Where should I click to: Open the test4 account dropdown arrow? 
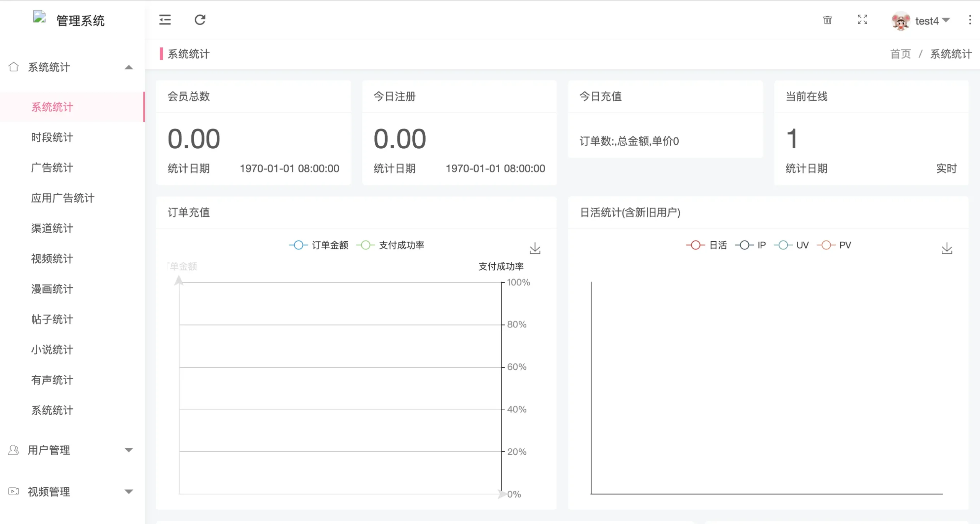click(x=946, y=20)
